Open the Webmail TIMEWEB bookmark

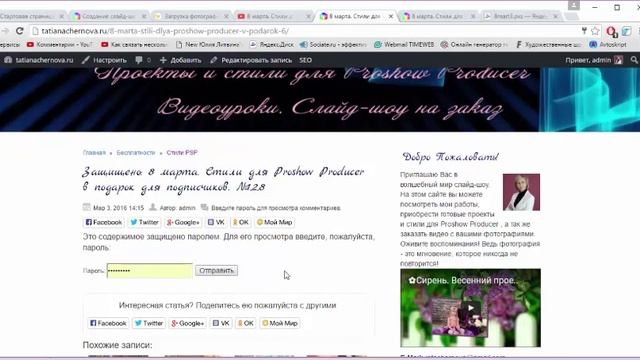tap(404, 44)
